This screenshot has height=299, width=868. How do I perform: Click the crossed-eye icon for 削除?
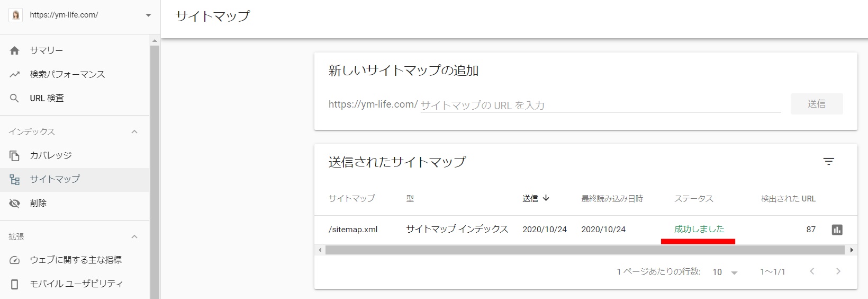tap(15, 203)
